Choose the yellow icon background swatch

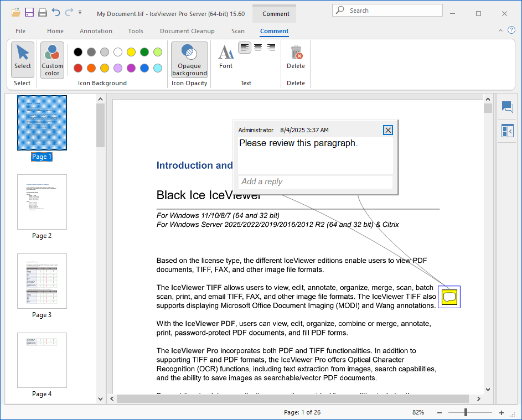click(131, 52)
